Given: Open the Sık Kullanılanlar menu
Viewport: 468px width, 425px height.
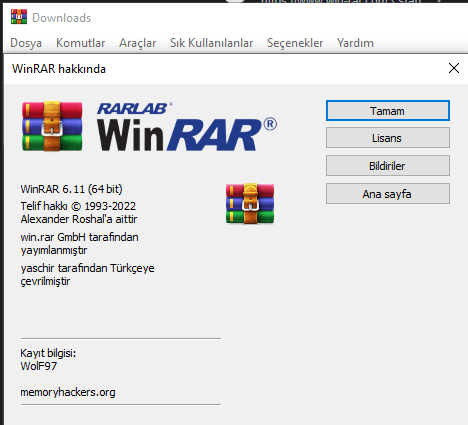Looking at the screenshot, I should 211,43.
